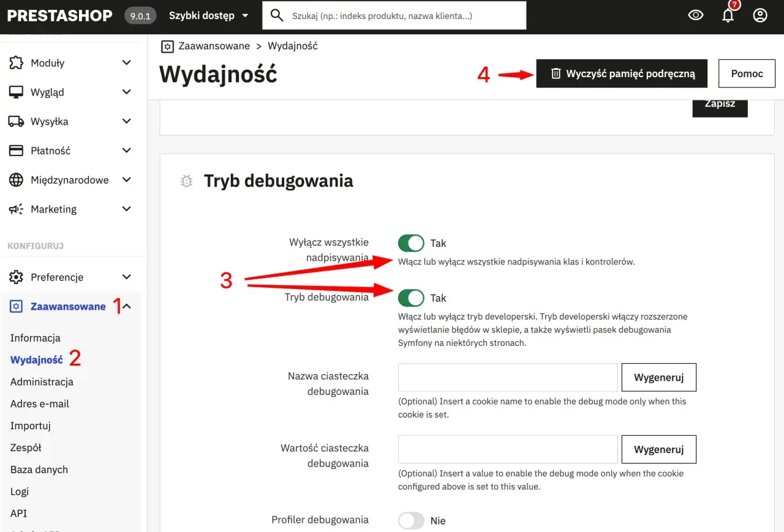Click Tryb debugowania section heading

click(x=279, y=181)
